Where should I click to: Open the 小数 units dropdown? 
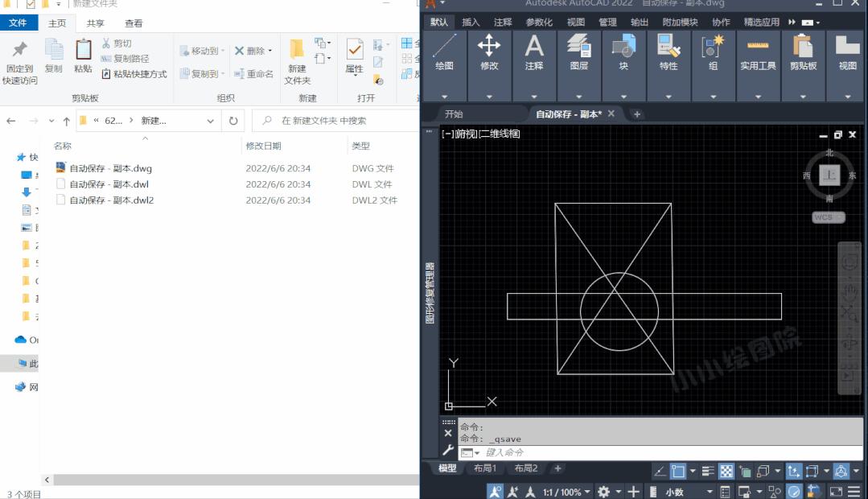coord(688,491)
